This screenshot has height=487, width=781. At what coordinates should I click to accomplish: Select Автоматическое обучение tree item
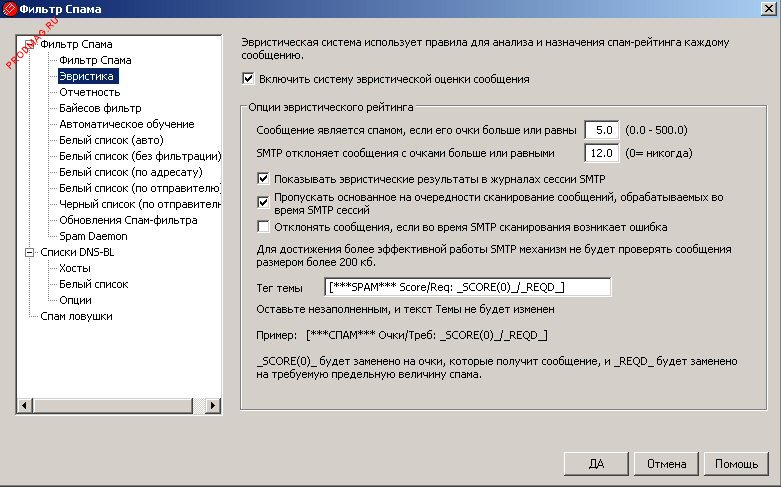click(x=126, y=124)
